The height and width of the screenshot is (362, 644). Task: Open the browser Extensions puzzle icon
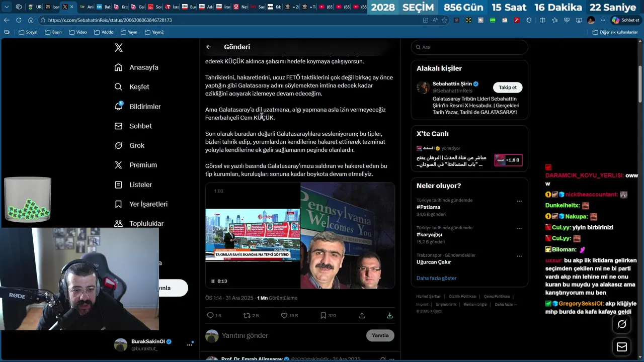[x=529, y=20]
